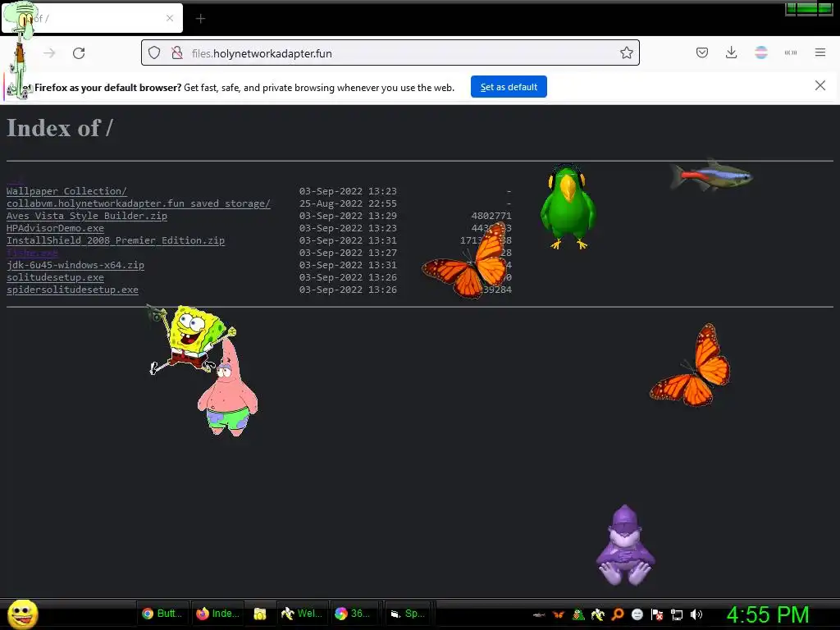
Task: Click the 25-Aug-2022 22:55 date entry
Action: (x=348, y=203)
